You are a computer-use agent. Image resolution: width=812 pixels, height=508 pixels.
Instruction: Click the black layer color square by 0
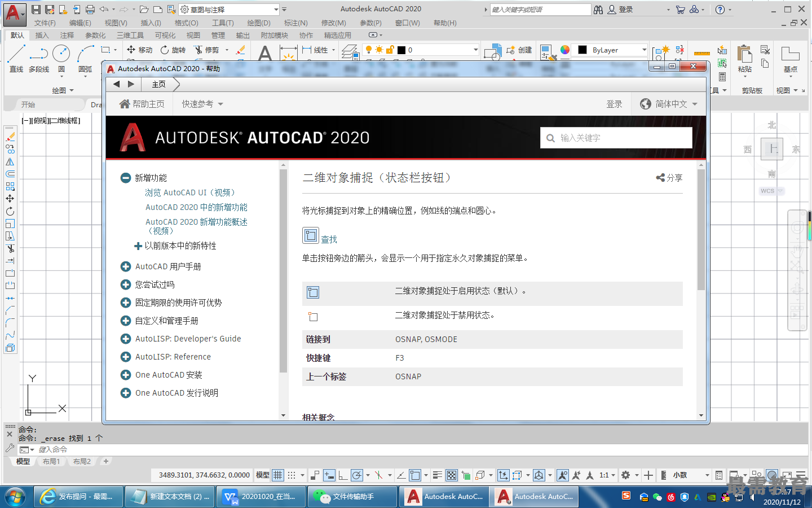(x=401, y=50)
